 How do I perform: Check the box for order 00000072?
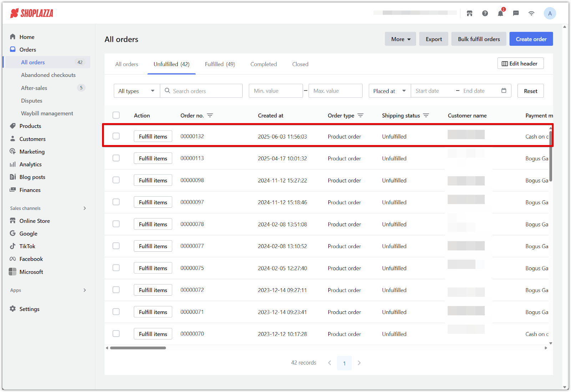coord(116,290)
